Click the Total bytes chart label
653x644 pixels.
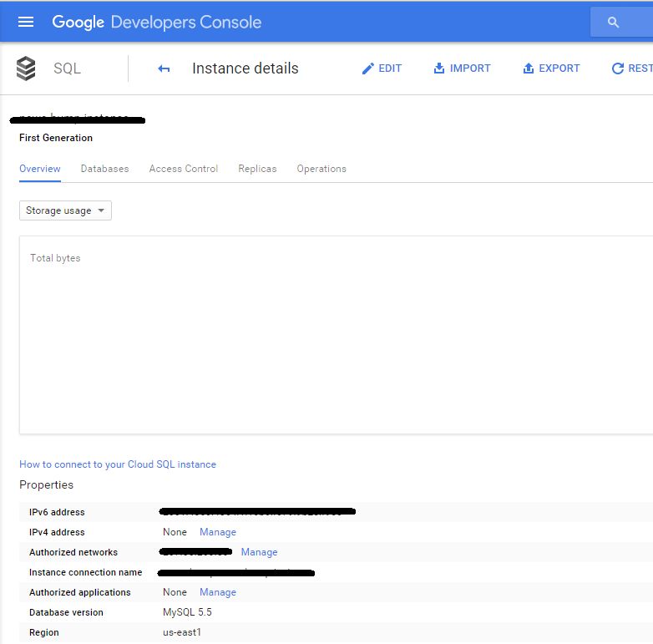point(55,258)
